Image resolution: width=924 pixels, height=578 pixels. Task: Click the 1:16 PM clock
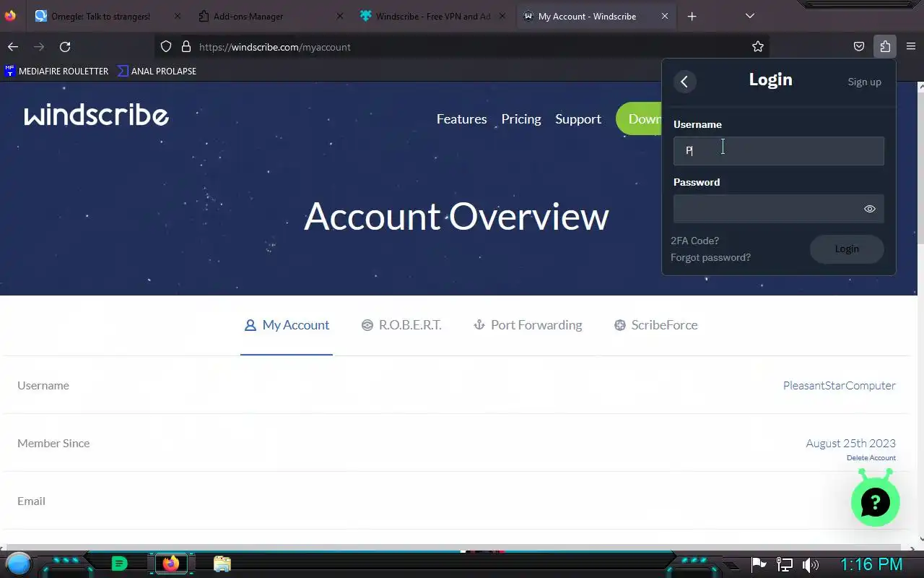pyautogui.click(x=871, y=564)
